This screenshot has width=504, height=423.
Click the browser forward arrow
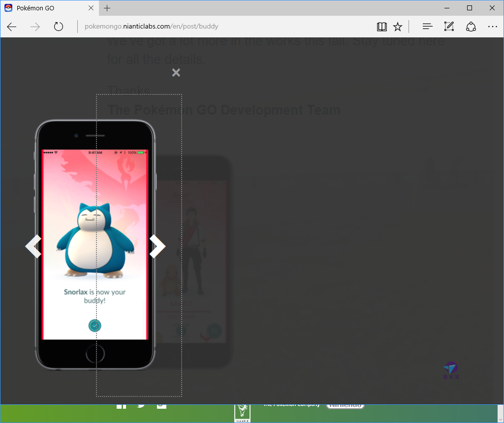35,27
